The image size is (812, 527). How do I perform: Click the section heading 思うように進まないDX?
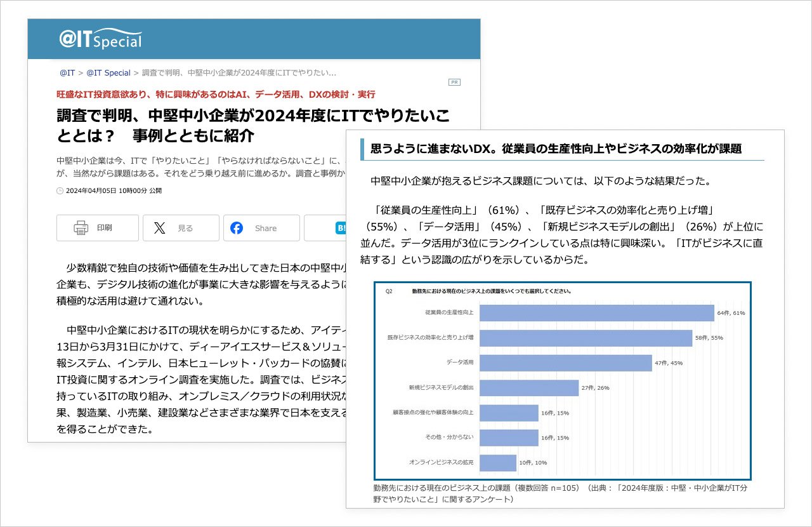(556, 149)
